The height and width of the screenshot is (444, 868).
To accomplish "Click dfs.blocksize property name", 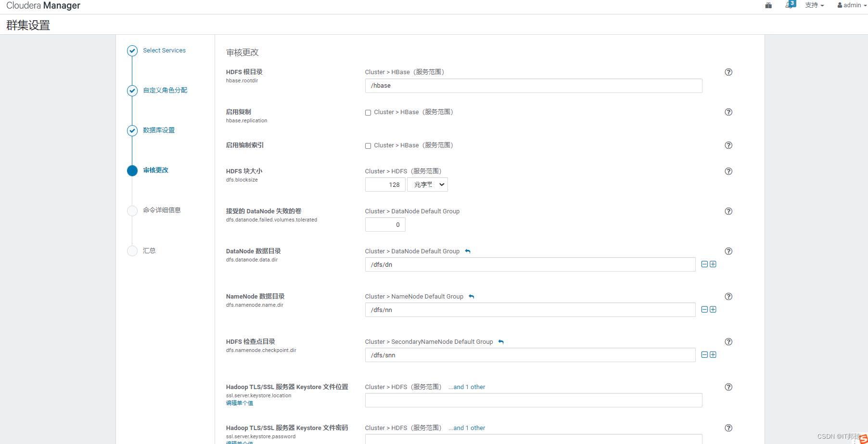I will [242, 180].
